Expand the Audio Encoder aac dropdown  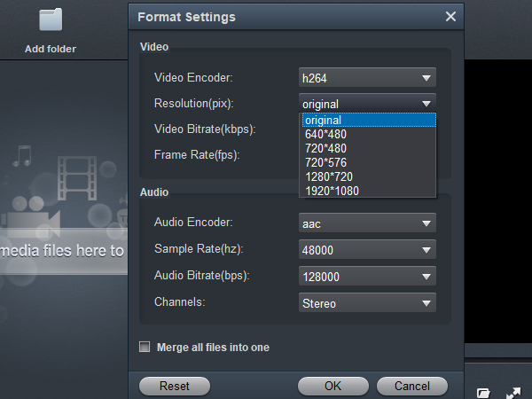367,223
